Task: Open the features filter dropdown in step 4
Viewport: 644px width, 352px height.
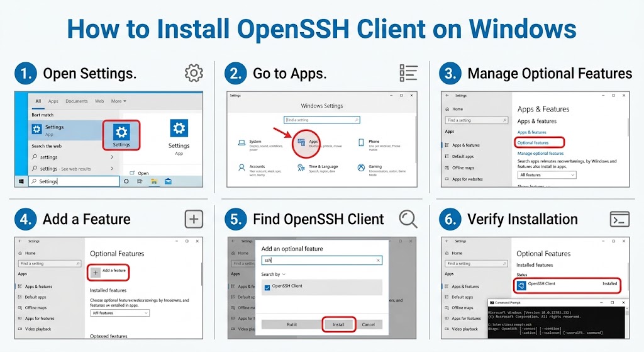Action: (x=119, y=313)
